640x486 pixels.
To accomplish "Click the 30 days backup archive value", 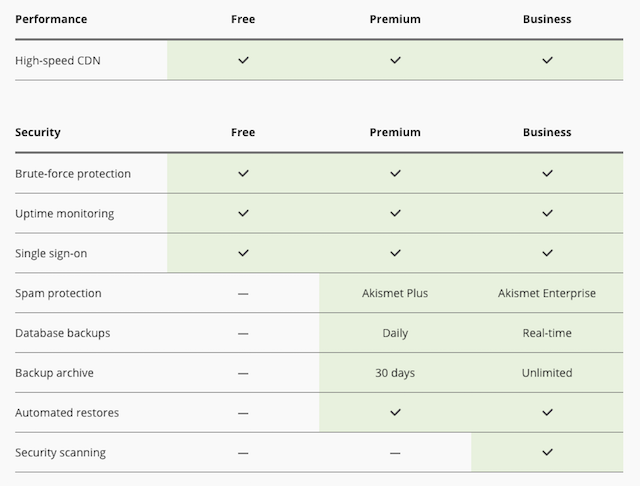I will (x=395, y=373).
